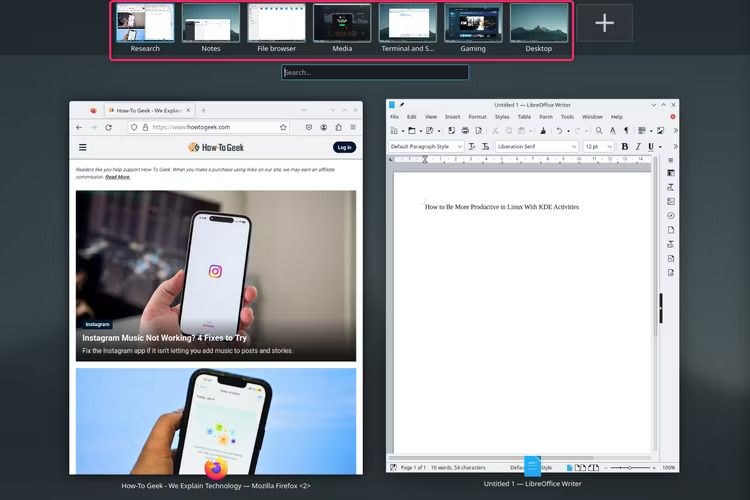Open the New document dropdown arrow
Viewport: 750px width, 500px height.
tap(403, 131)
